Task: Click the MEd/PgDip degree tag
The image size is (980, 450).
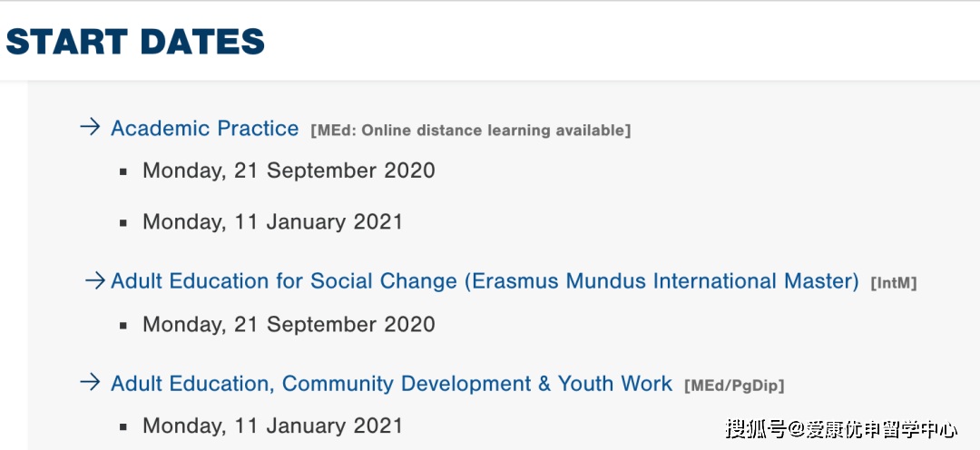Action: pyautogui.click(x=733, y=386)
